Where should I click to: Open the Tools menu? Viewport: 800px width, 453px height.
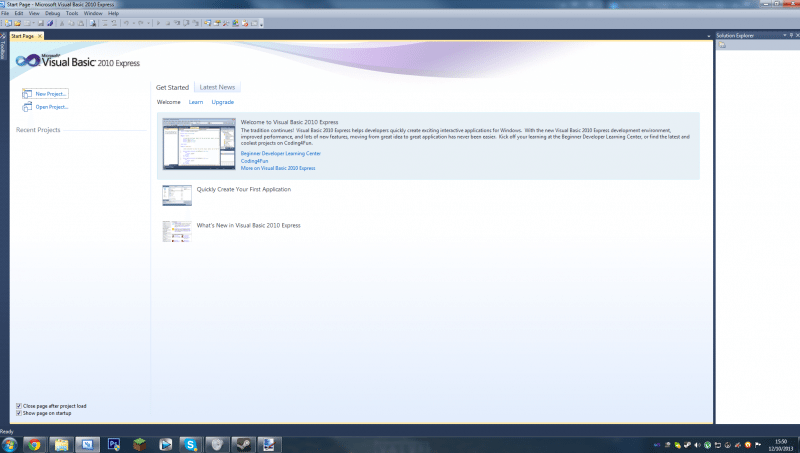tap(72, 13)
